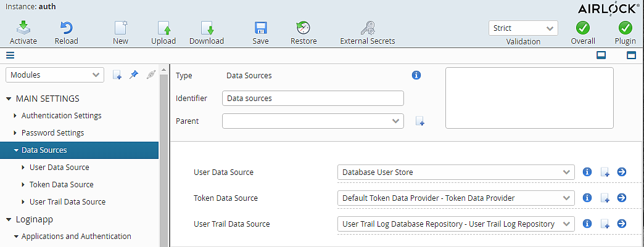Click the split-view layout icon
644x247 pixels.
(x=601, y=55)
